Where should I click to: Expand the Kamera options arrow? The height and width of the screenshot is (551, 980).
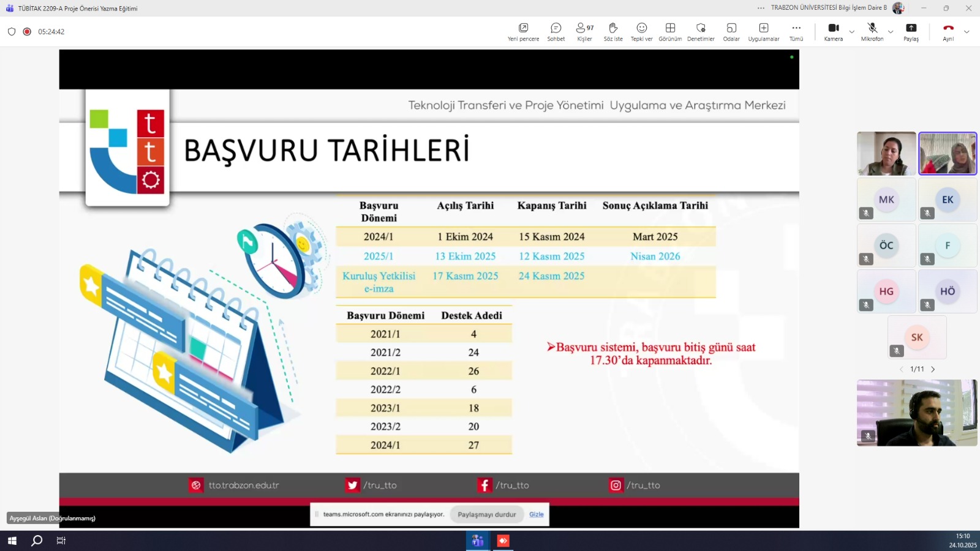tap(851, 32)
